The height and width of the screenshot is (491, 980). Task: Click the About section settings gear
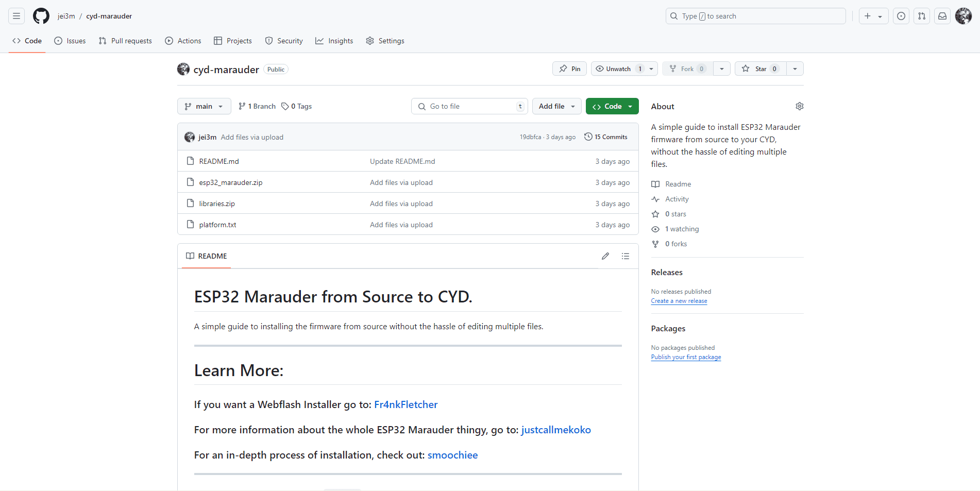point(800,106)
